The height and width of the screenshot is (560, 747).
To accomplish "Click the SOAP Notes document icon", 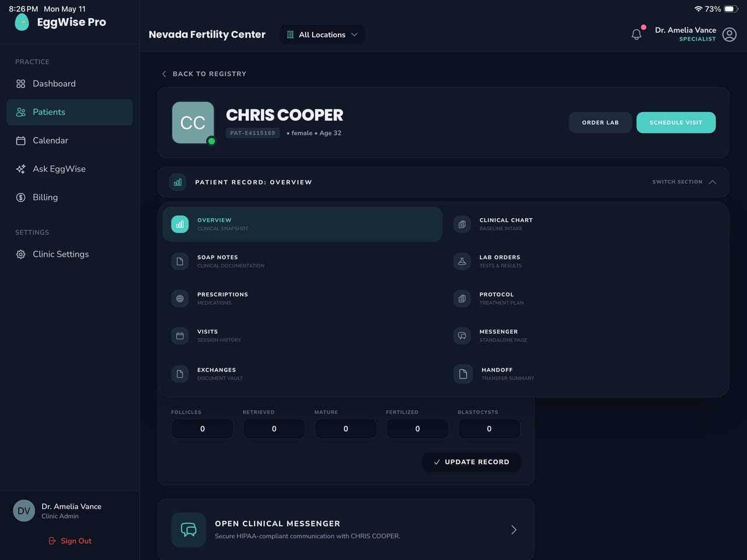I will pos(180,261).
